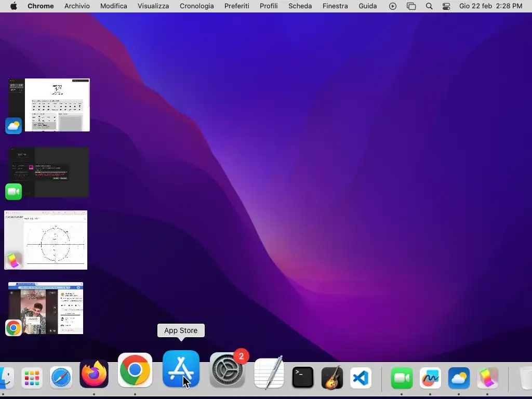Open FaceTime from the Dock
Screen dimensions: 532x399
point(402,378)
